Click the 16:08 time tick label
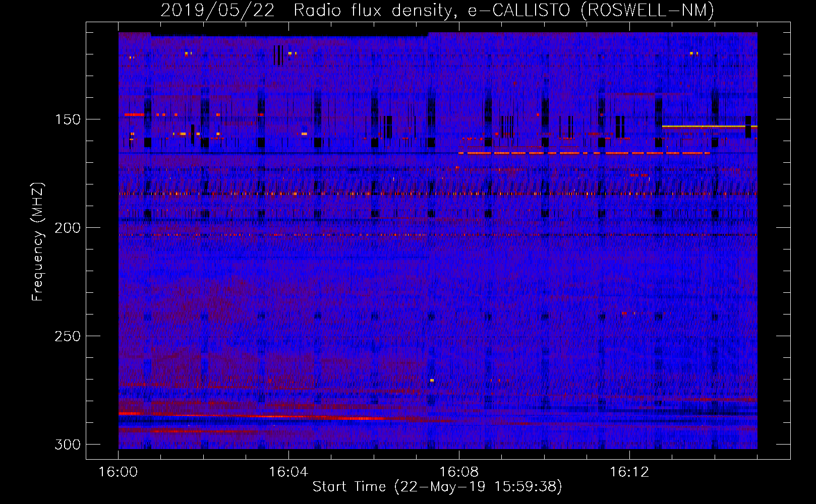Screen dimensions: 816x504 click(x=459, y=472)
